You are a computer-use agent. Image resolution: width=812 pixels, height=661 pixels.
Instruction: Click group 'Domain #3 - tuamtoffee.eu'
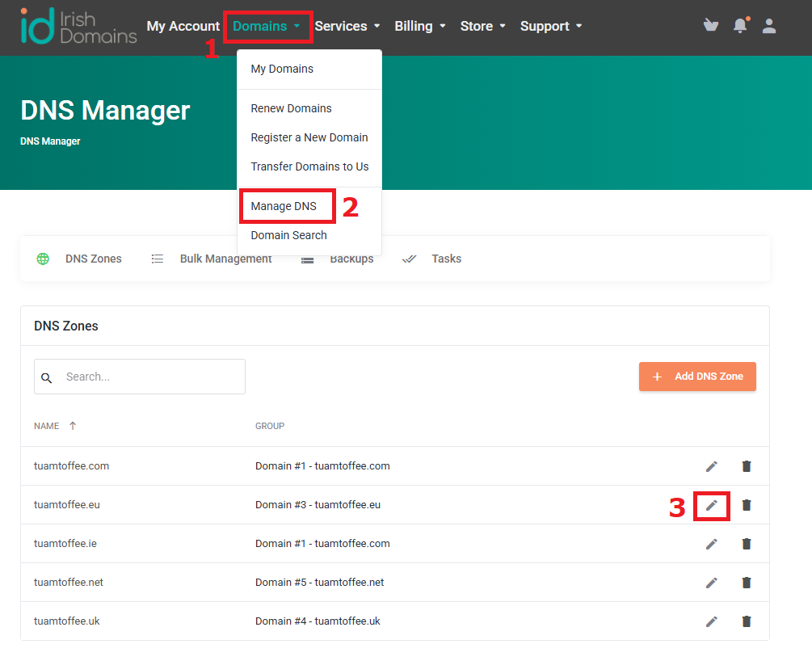click(x=318, y=505)
